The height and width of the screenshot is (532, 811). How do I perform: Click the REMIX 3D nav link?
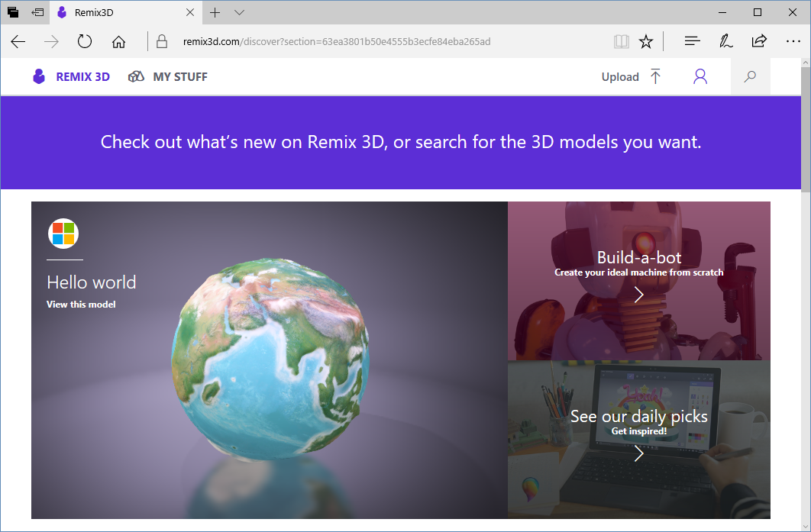pyautogui.click(x=82, y=76)
